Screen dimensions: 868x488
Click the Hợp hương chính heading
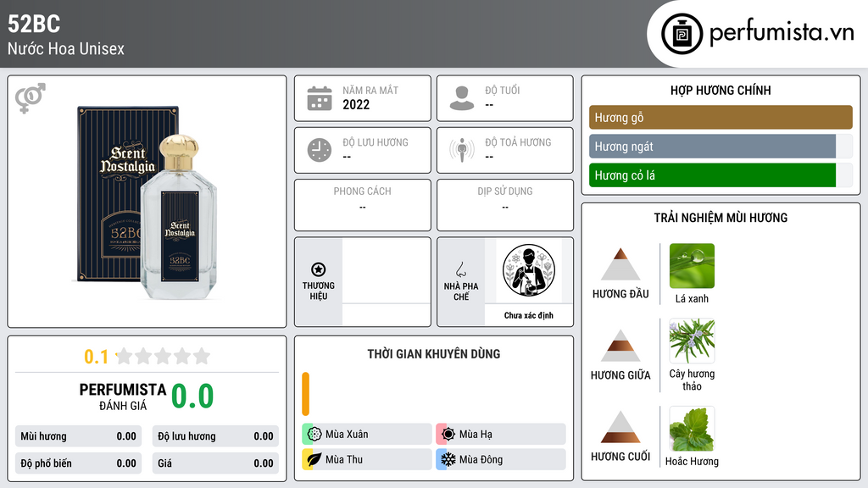721,90
